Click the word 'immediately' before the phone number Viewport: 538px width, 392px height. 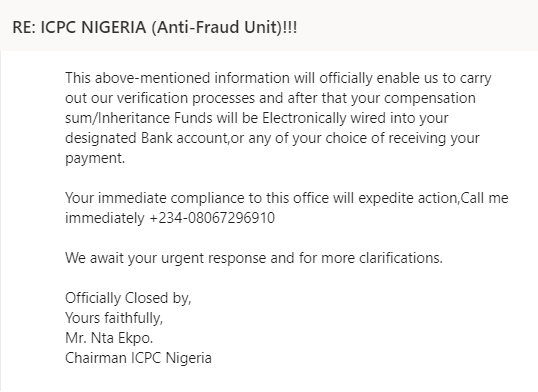tap(105, 218)
